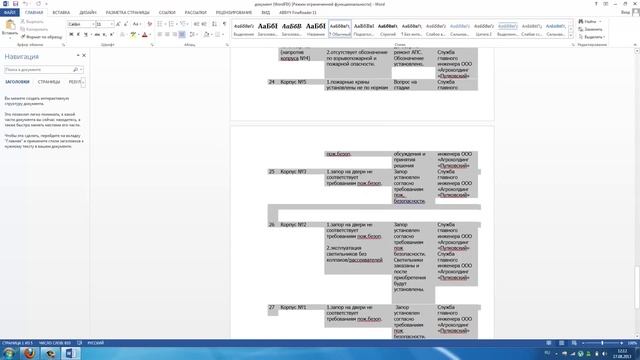The width and height of the screenshot is (640, 360).
Task: Switch to the РАЗМЕТКА СТРАНИЦЫ tab
Action: [x=127, y=13]
